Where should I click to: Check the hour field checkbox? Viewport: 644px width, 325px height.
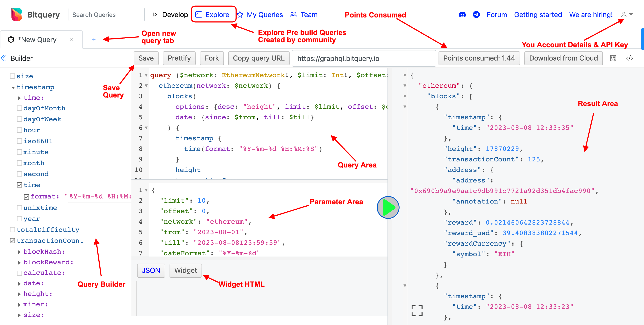tap(19, 130)
